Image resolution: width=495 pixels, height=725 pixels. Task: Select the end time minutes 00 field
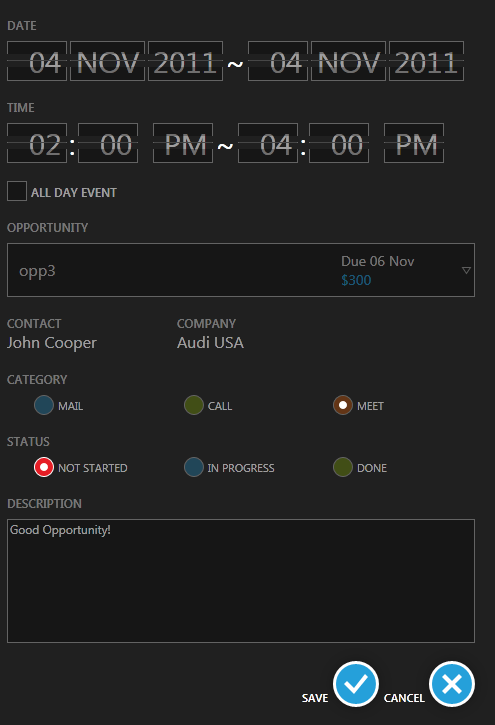click(x=339, y=143)
